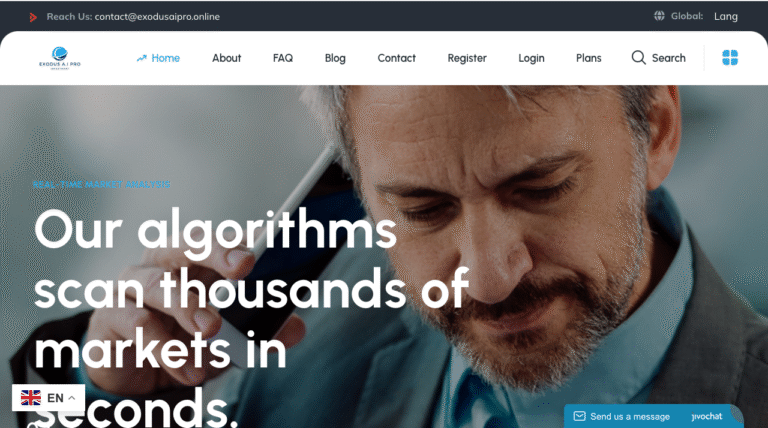Click the Login link
768x428 pixels.
pos(531,58)
